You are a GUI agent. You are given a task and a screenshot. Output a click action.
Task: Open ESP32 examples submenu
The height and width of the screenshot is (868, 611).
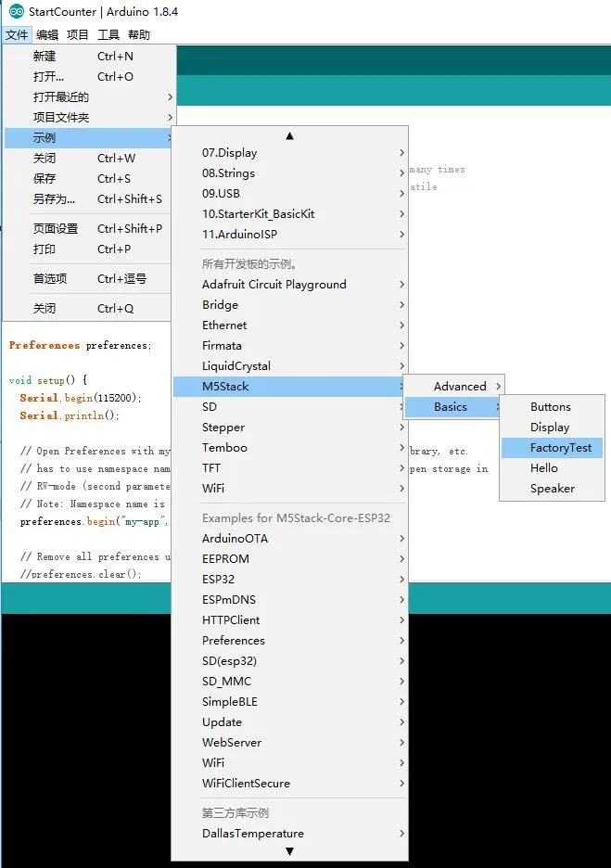point(289,580)
